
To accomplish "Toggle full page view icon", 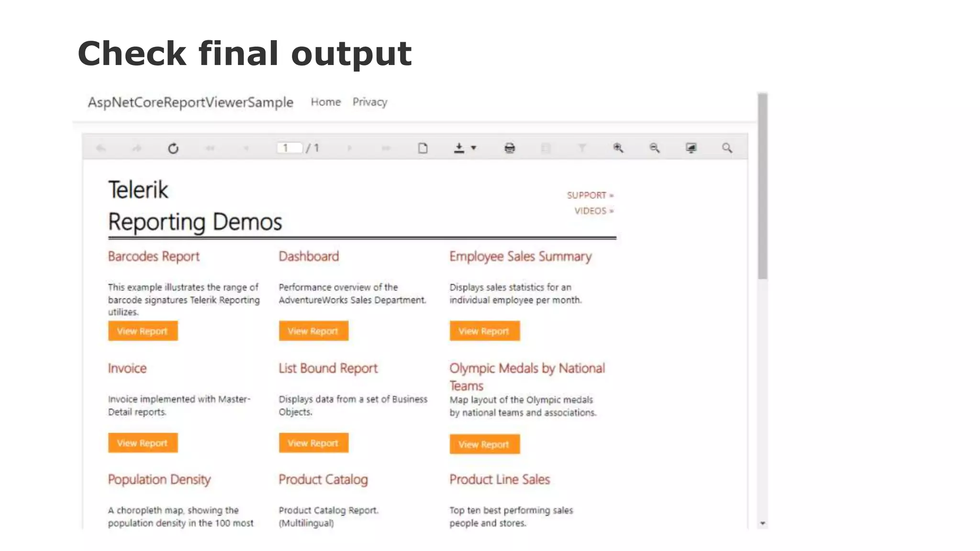I will (x=691, y=148).
